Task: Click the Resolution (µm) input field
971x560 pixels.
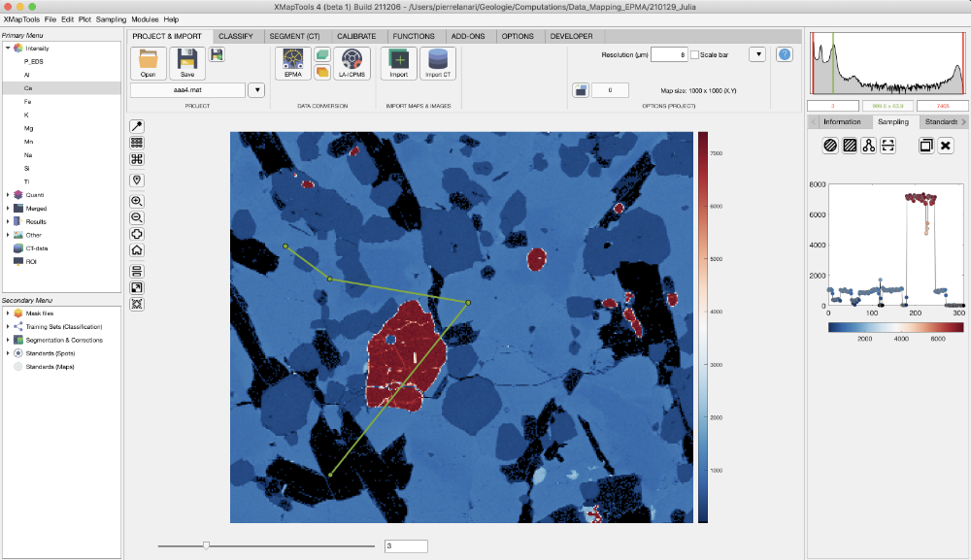Action: (x=669, y=54)
